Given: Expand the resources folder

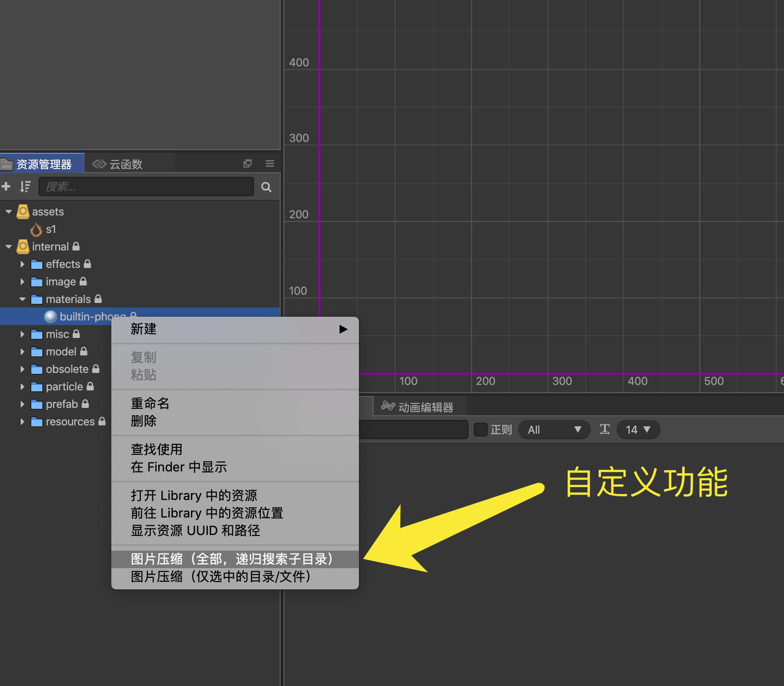Looking at the screenshot, I should [x=22, y=422].
